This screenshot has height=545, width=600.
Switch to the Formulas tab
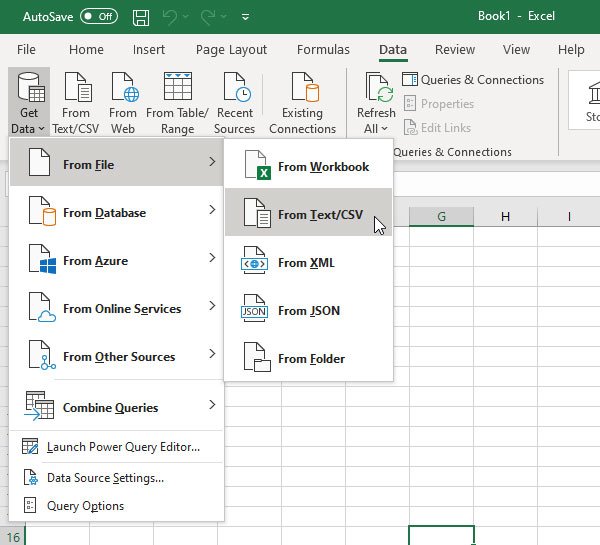pyautogui.click(x=323, y=50)
